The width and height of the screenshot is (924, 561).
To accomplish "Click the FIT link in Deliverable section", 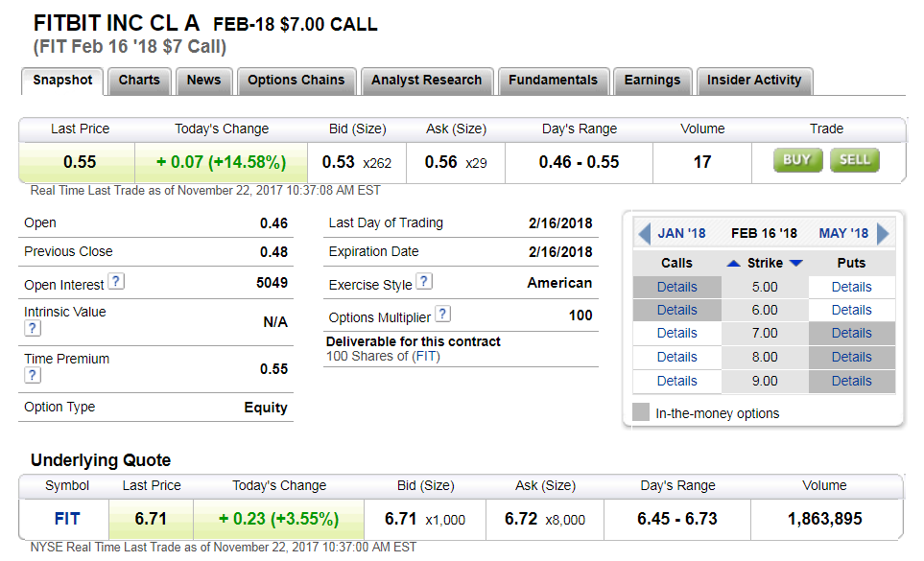I will click(x=425, y=357).
